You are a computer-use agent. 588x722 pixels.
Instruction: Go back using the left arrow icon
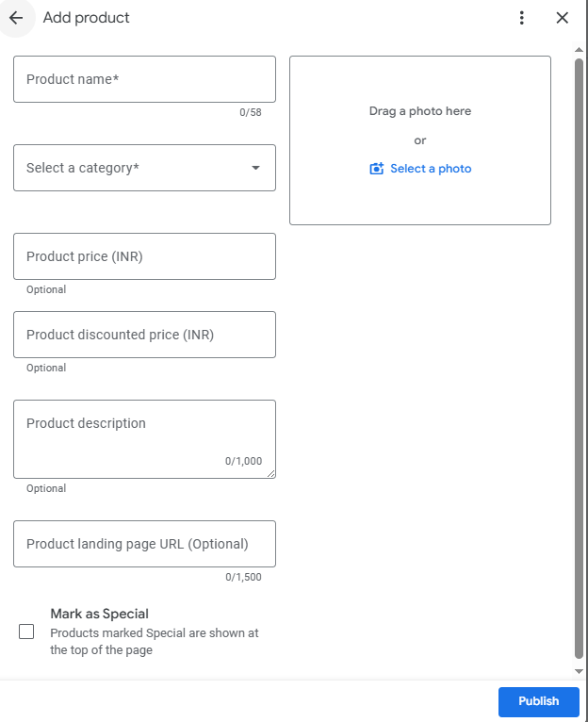point(16,18)
